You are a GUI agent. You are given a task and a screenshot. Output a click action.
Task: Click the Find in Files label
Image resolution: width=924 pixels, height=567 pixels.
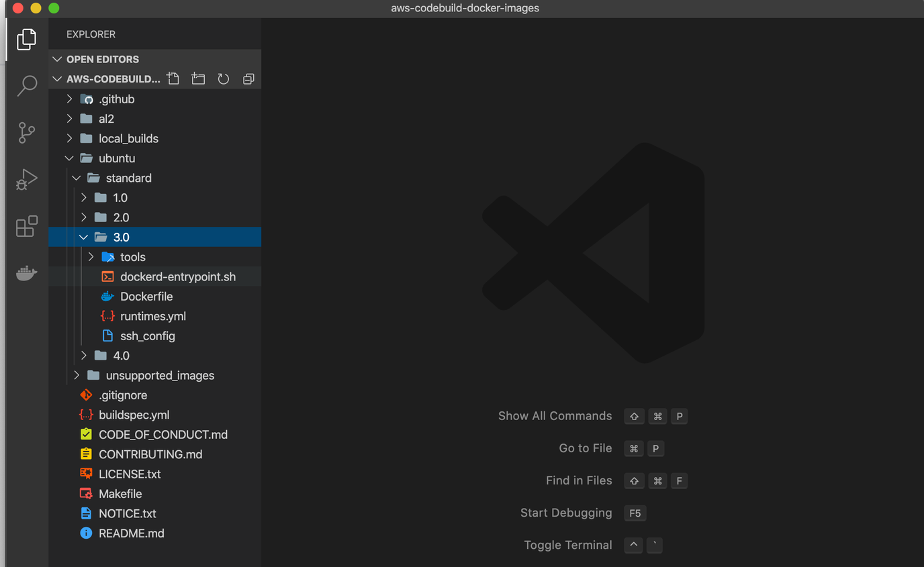[579, 480]
